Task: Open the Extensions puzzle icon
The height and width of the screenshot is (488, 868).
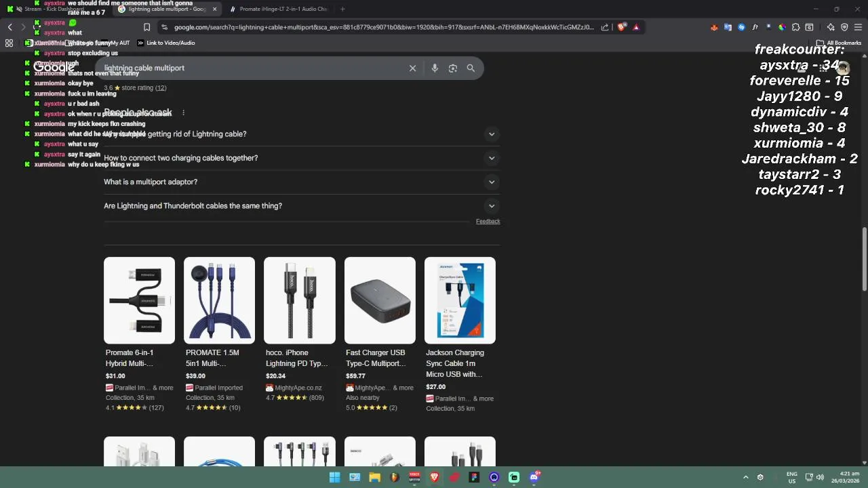Action: point(795,27)
